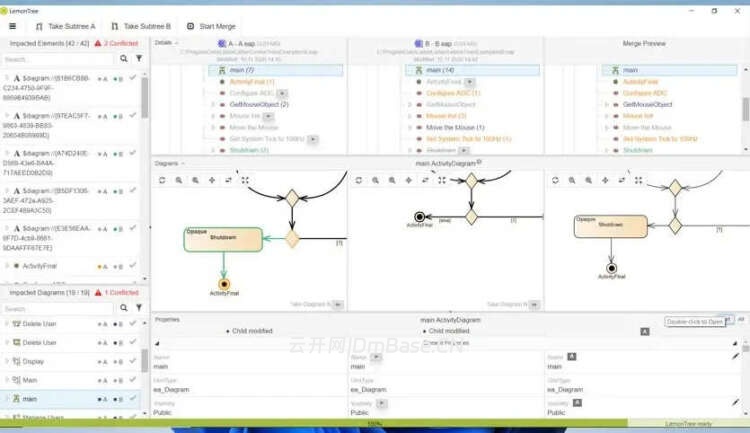Open filter for Impacted Diagrams list

[x=139, y=309]
